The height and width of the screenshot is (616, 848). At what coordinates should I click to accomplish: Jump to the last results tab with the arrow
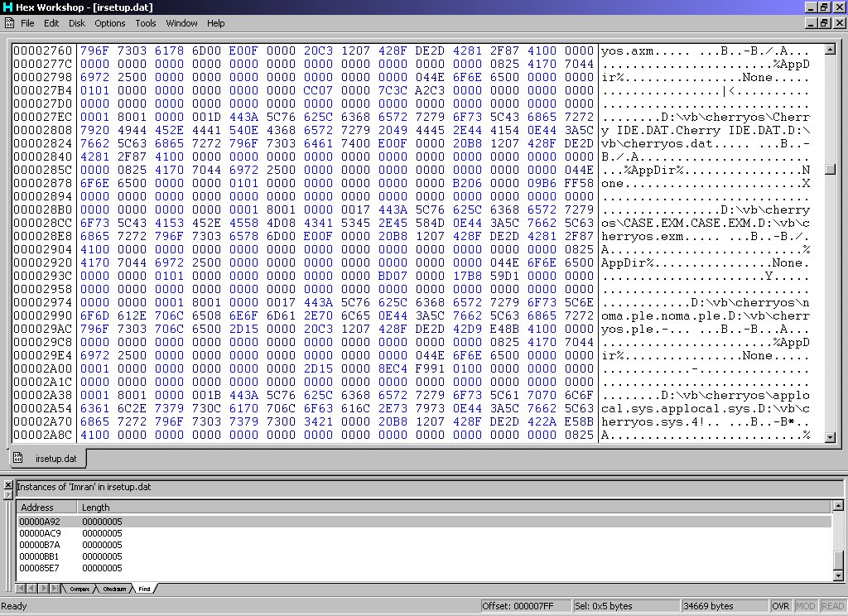tap(54, 589)
